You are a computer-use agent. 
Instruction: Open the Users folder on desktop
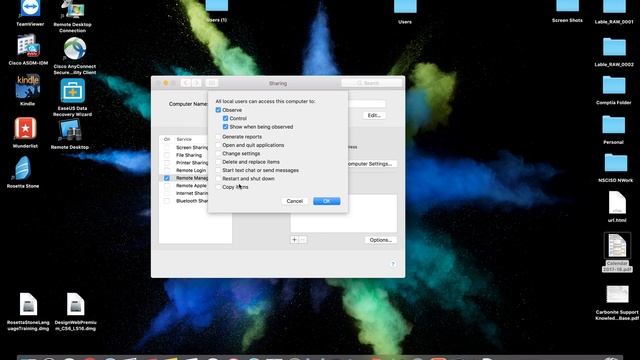coord(405,7)
